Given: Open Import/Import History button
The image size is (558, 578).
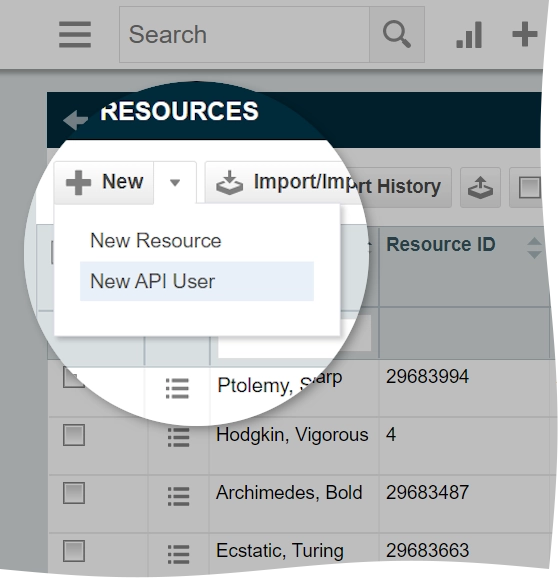Looking at the screenshot, I should 328,184.
